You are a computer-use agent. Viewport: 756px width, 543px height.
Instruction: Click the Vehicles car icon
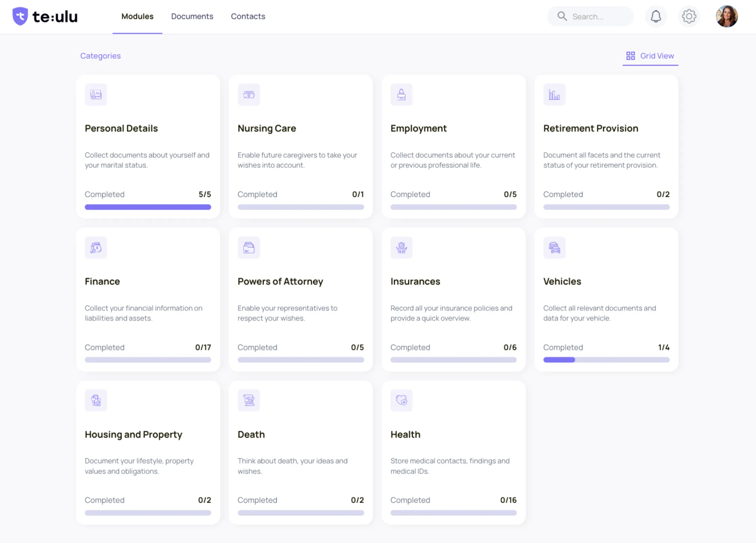pos(554,248)
